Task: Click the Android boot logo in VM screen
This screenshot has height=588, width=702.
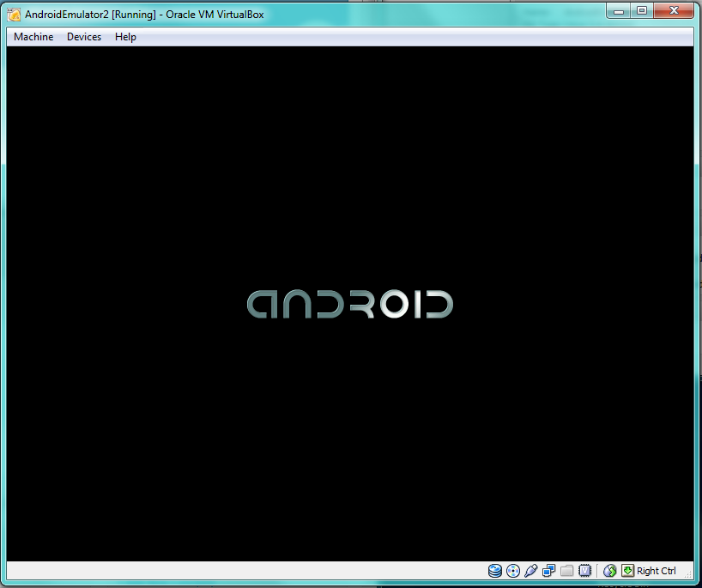Action: pos(350,304)
